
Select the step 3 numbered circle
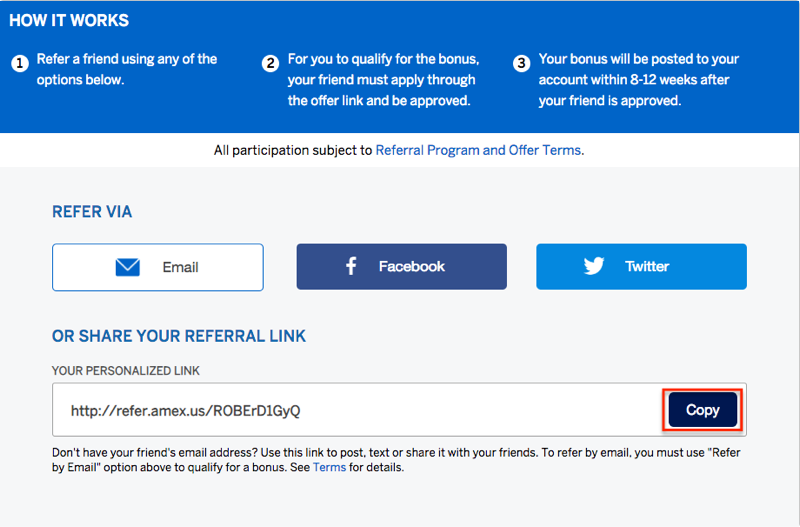click(521, 64)
